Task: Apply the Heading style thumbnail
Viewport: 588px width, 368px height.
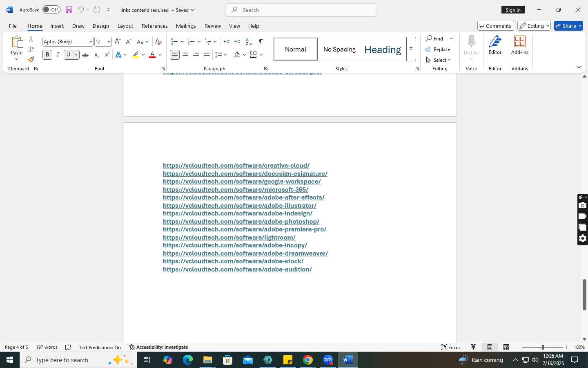Action: tap(382, 49)
